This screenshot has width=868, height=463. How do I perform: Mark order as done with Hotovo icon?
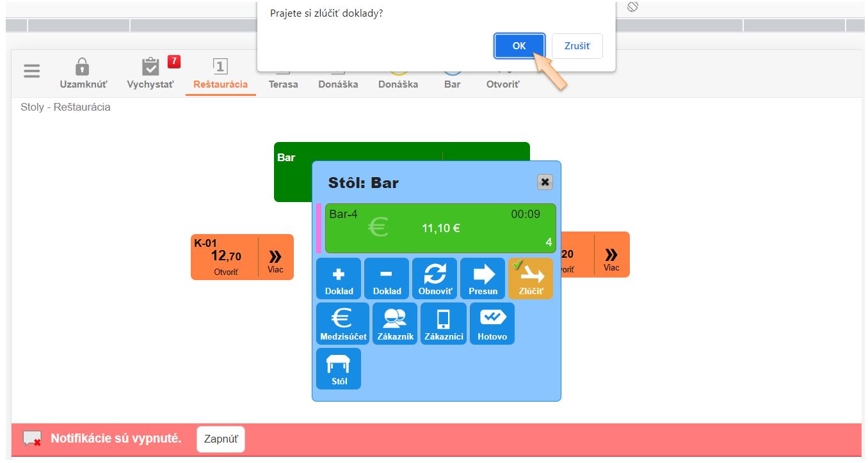pos(492,324)
